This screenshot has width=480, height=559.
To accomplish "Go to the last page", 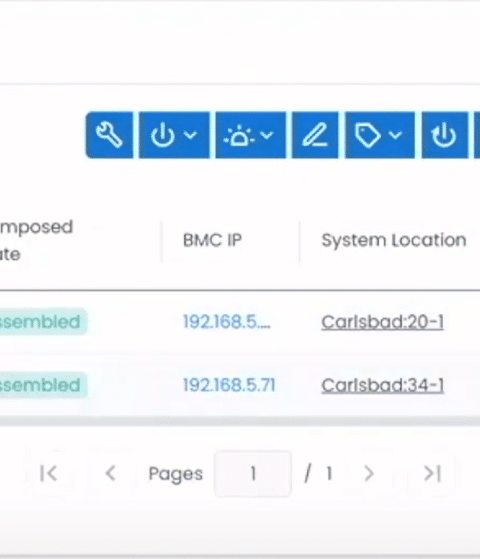I will [433, 473].
